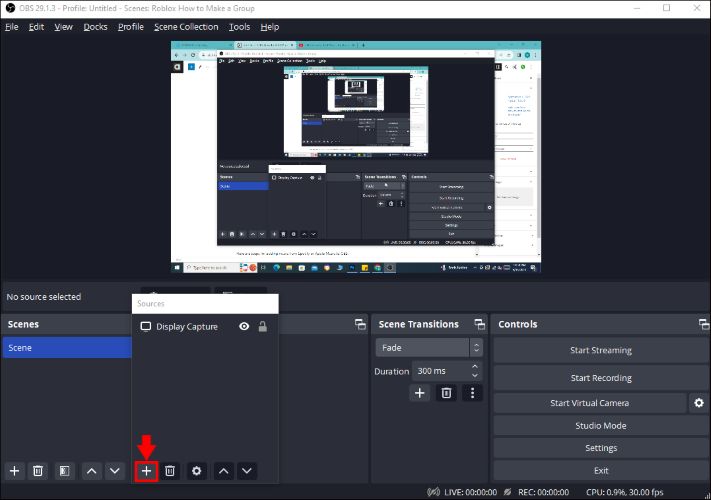The width and height of the screenshot is (711, 500).
Task: Open scene filters icon in Scenes panel
Action: 63,470
